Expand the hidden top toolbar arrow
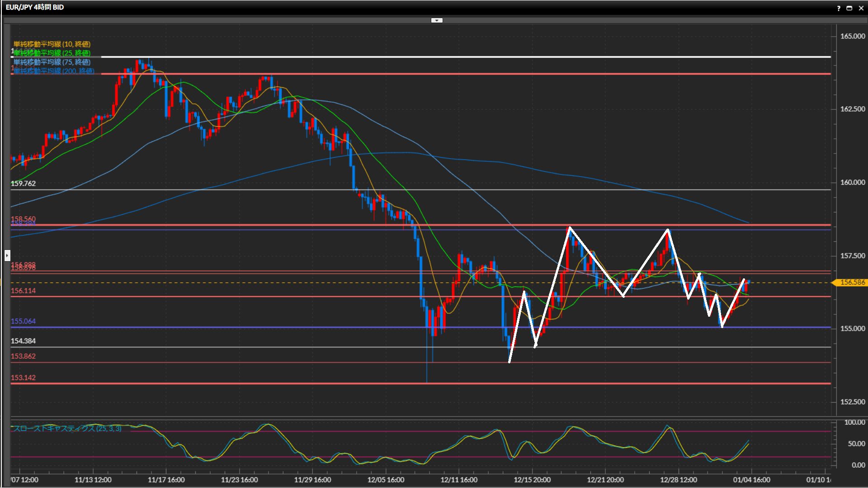The image size is (868, 488). coord(437,20)
